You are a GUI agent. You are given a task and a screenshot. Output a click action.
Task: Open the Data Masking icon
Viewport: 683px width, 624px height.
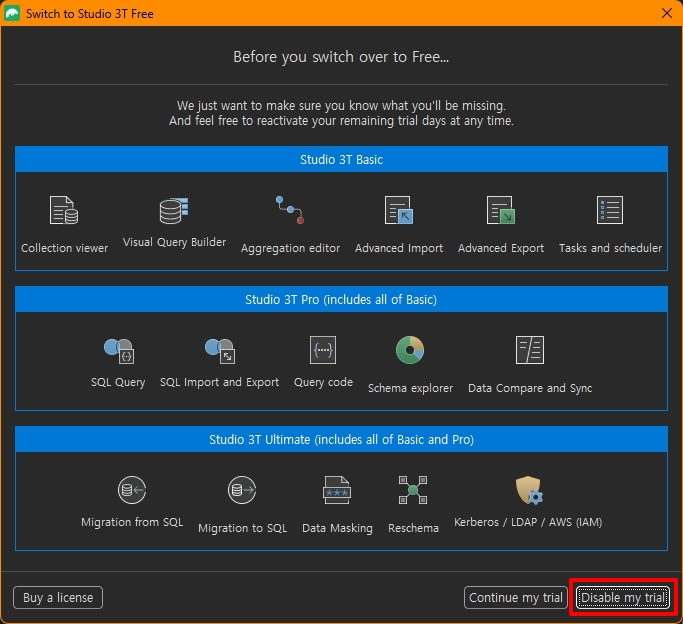pos(337,490)
